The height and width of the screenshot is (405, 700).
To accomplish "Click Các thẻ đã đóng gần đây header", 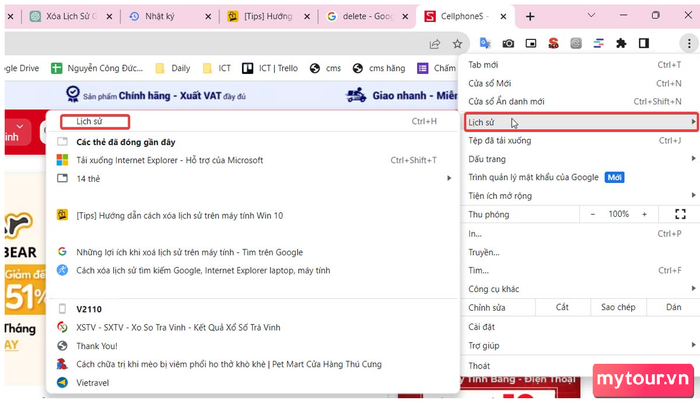I will 125,142.
